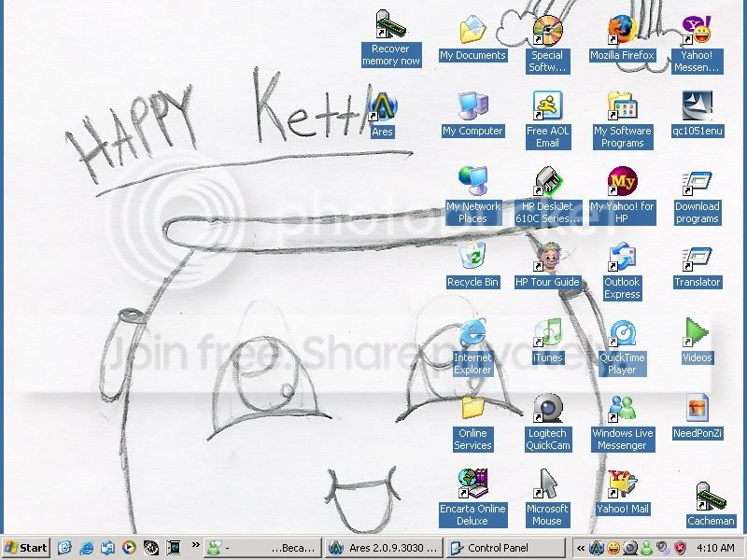Click the Start button
The width and height of the screenshot is (747, 560).
26,548
